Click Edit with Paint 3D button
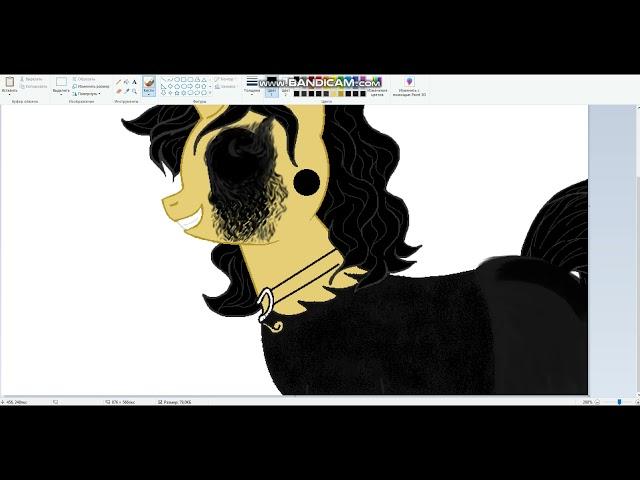The height and width of the screenshot is (480, 640). pyautogui.click(x=409, y=87)
